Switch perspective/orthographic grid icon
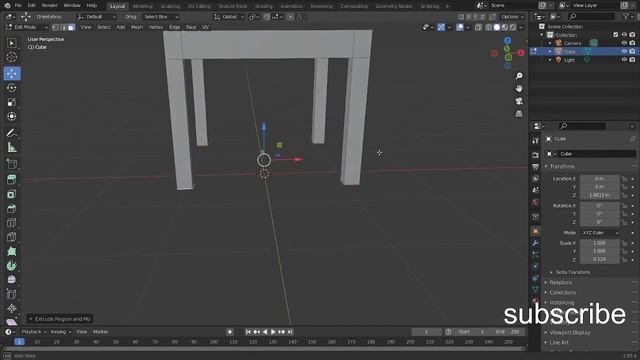The image size is (640, 360). coord(519,114)
